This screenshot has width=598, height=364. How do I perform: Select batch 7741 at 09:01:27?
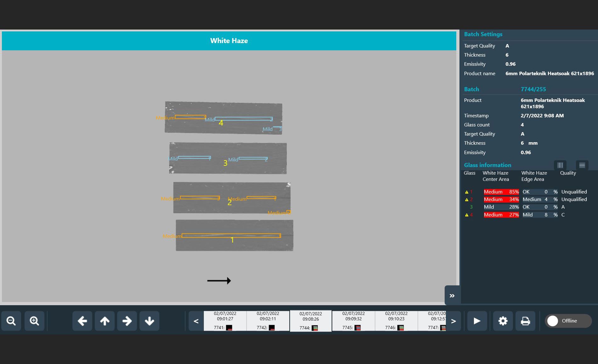pos(225,321)
